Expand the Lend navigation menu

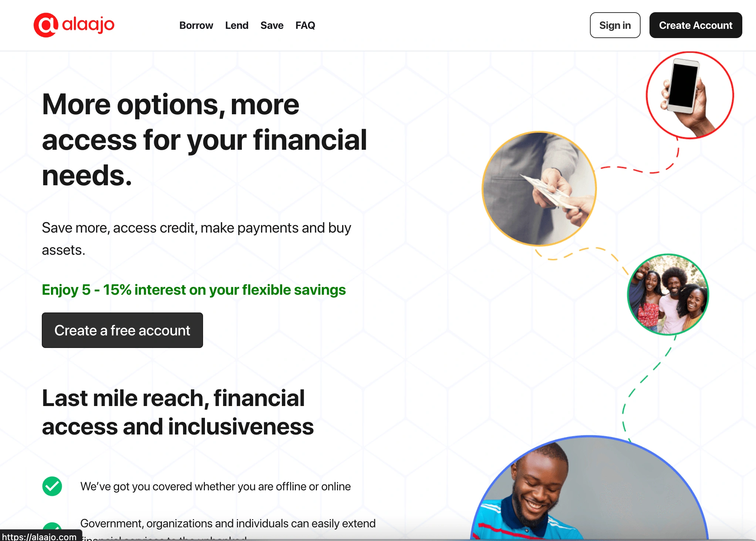pyautogui.click(x=236, y=24)
